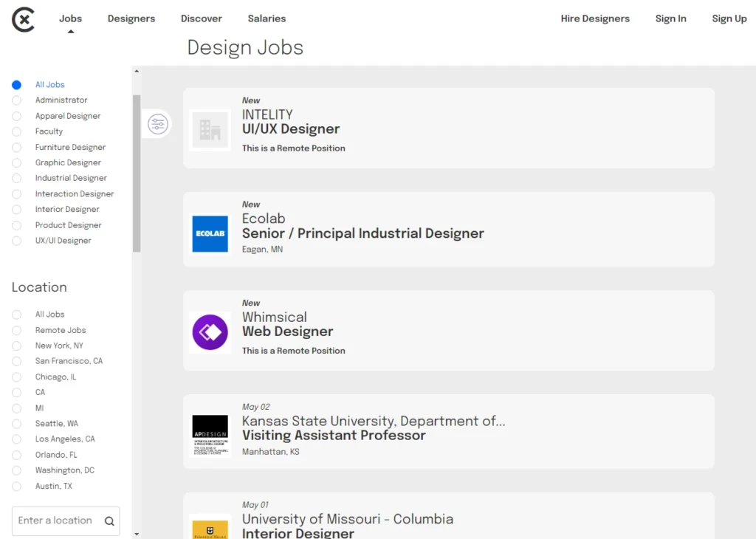Select the Faculty radio button

tap(16, 131)
